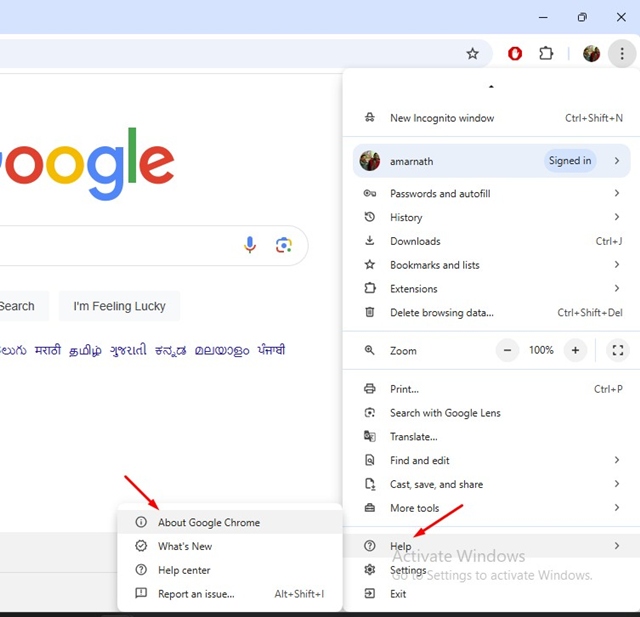Image resolution: width=640 pixels, height=617 pixels.
Task: Click the History clock icon
Action: pyautogui.click(x=370, y=217)
